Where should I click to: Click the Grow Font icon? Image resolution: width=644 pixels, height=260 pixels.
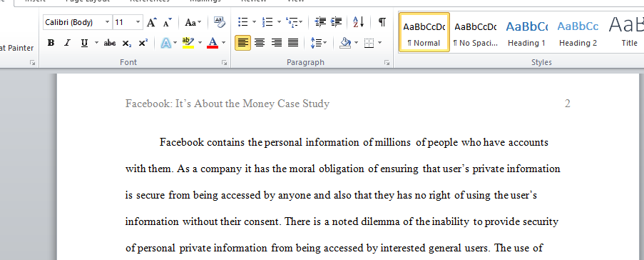(152, 22)
